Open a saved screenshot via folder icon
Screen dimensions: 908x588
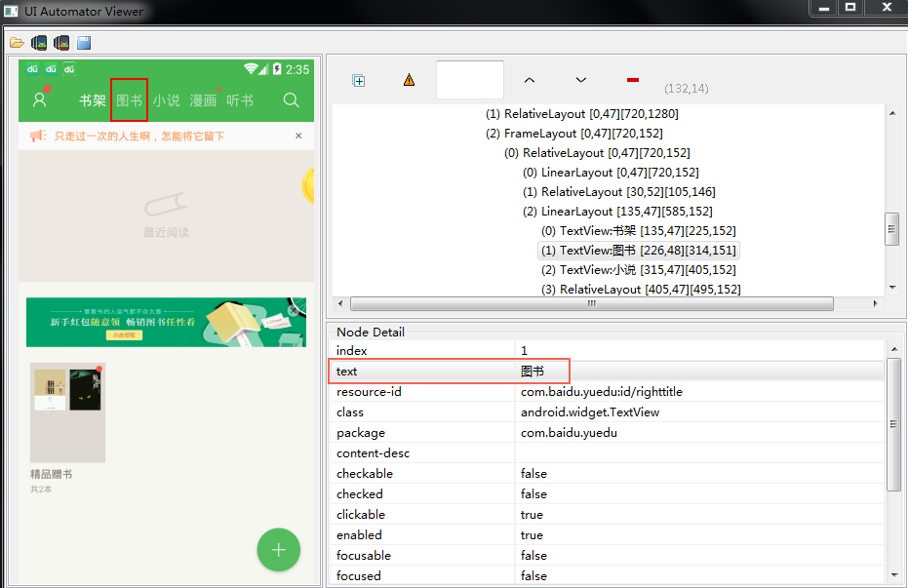point(17,43)
